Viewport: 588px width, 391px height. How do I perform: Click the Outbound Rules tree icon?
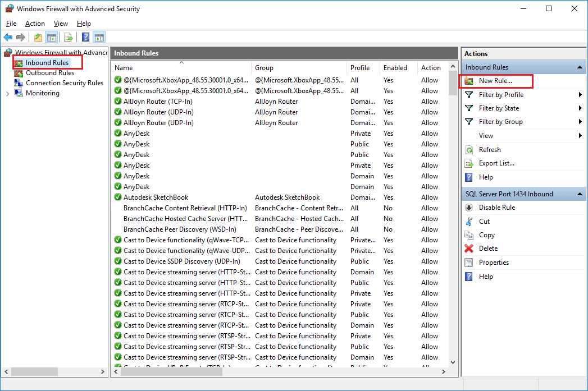[19, 73]
